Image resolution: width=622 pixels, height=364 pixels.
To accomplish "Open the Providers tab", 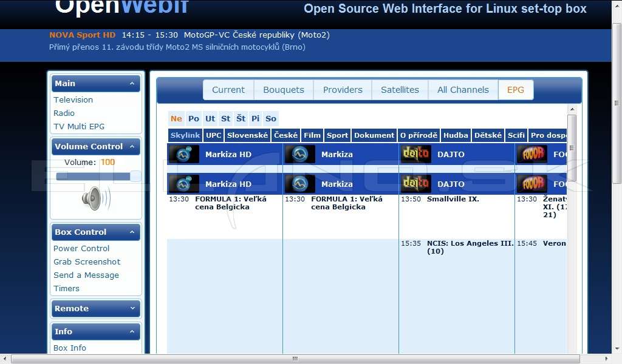I will click(x=343, y=90).
